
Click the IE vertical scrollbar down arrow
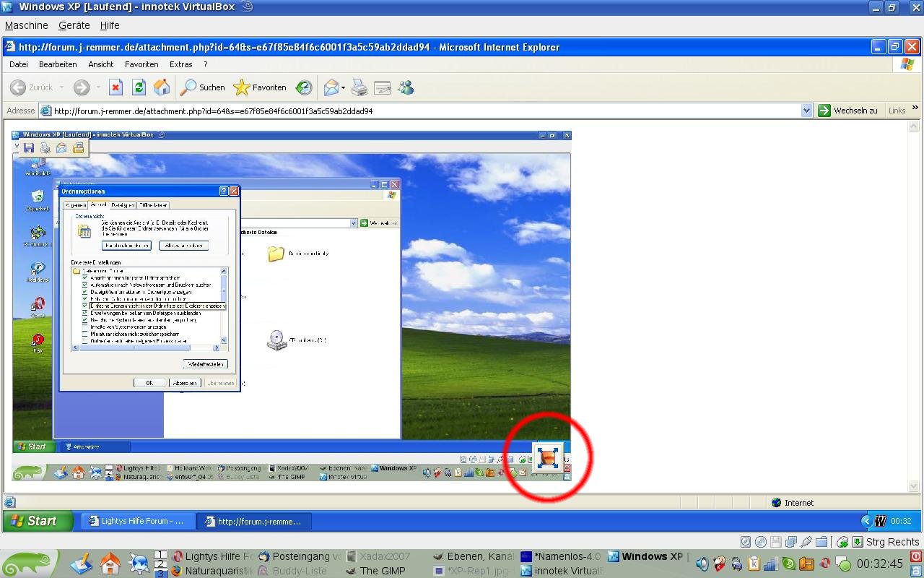[915, 486]
